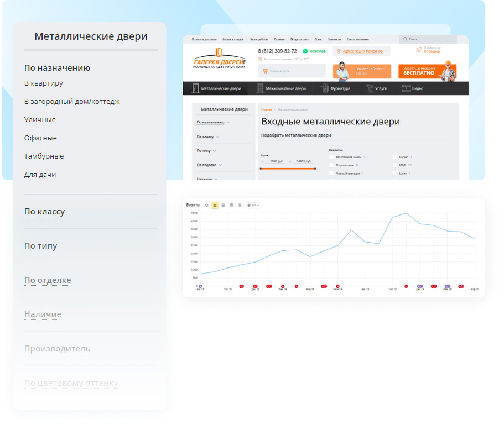
Task: Switch chart to pie view icon
Action: [207, 205]
